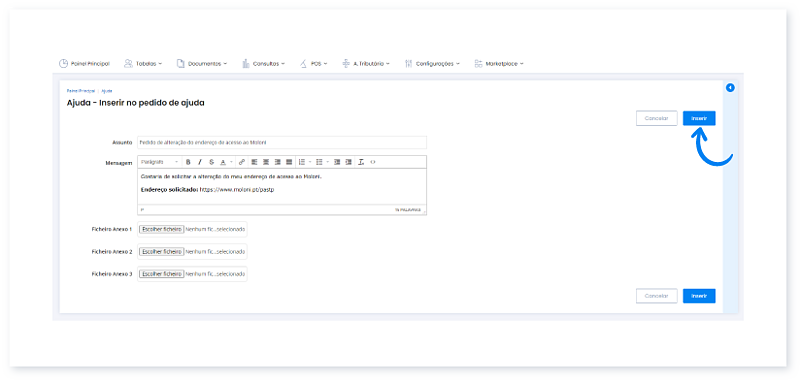Focus the Assunto input field
Viewport: 800px width, 381px height.
click(282, 142)
